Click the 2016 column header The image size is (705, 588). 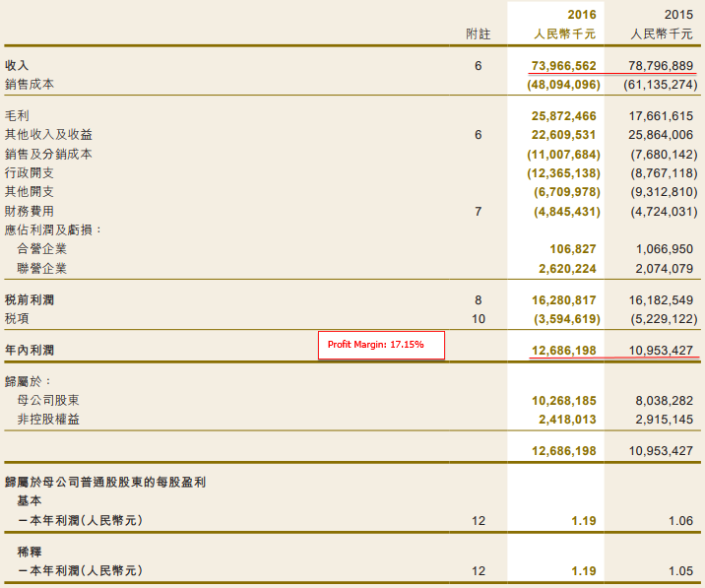coord(582,15)
